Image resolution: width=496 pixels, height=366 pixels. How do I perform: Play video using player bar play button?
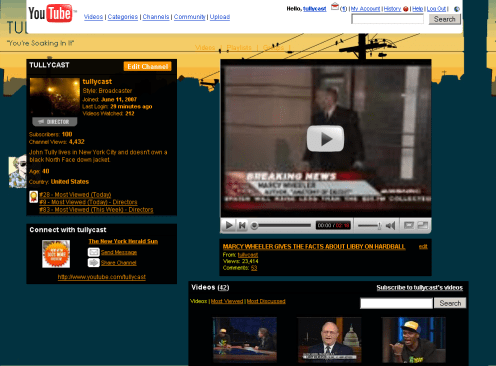[x=229, y=226]
